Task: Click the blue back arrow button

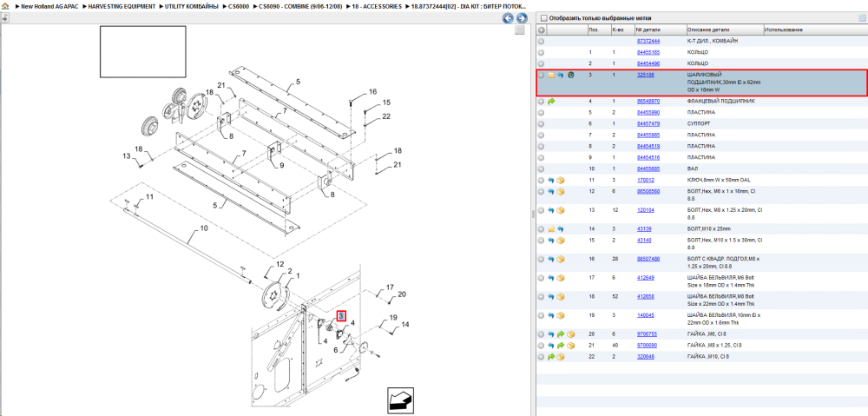Action: click(x=508, y=18)
